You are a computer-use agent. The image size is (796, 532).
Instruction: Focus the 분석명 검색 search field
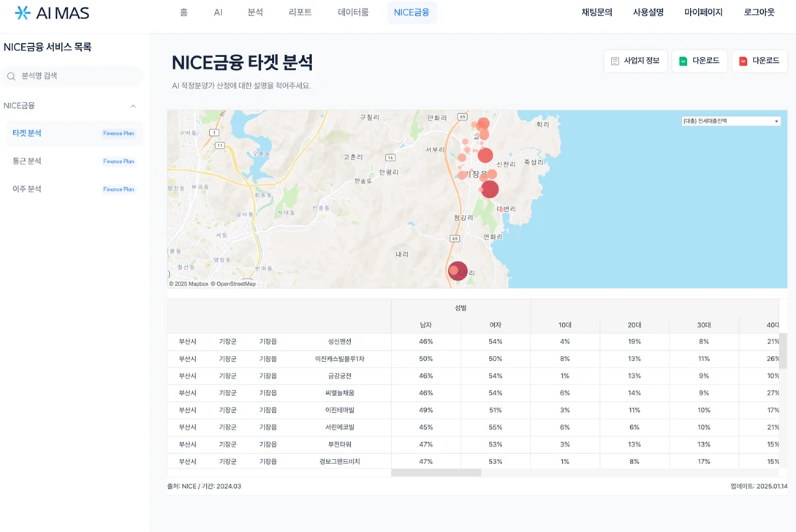click(x=72, y=76)
